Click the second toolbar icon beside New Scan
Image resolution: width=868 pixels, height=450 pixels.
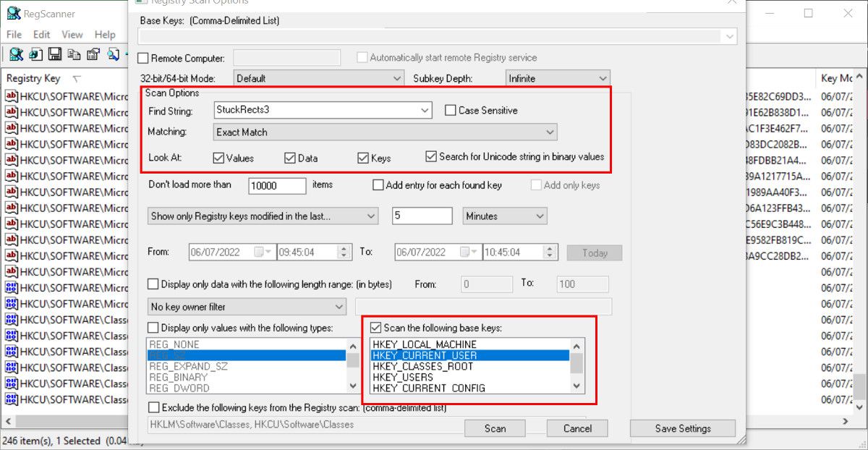click(x=36, y=54)
